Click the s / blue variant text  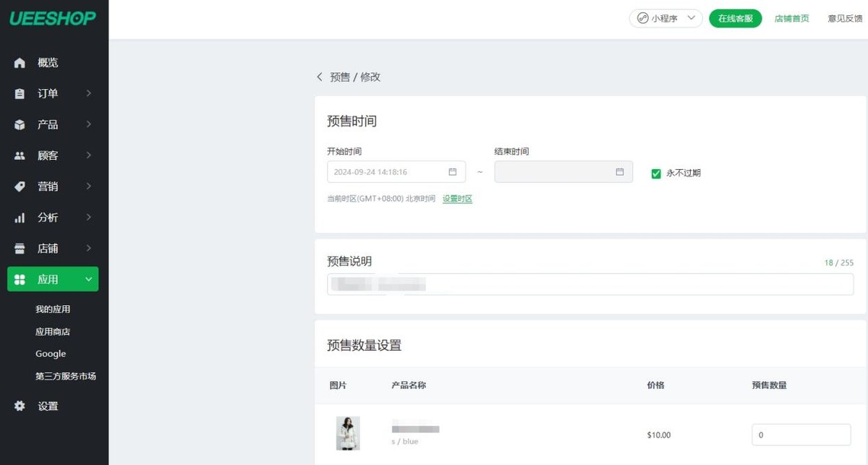405,442
